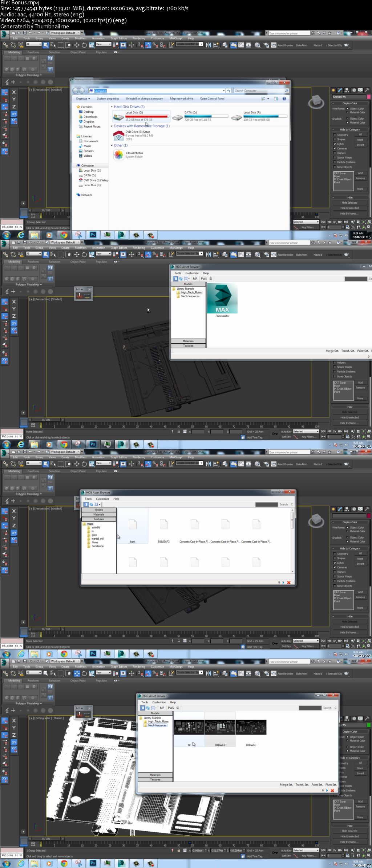The height and width of the screenshot is (868, 372).
Task: Toggle Bone Objects checkbox right of the Explorer window
Action: pos(335,167)
